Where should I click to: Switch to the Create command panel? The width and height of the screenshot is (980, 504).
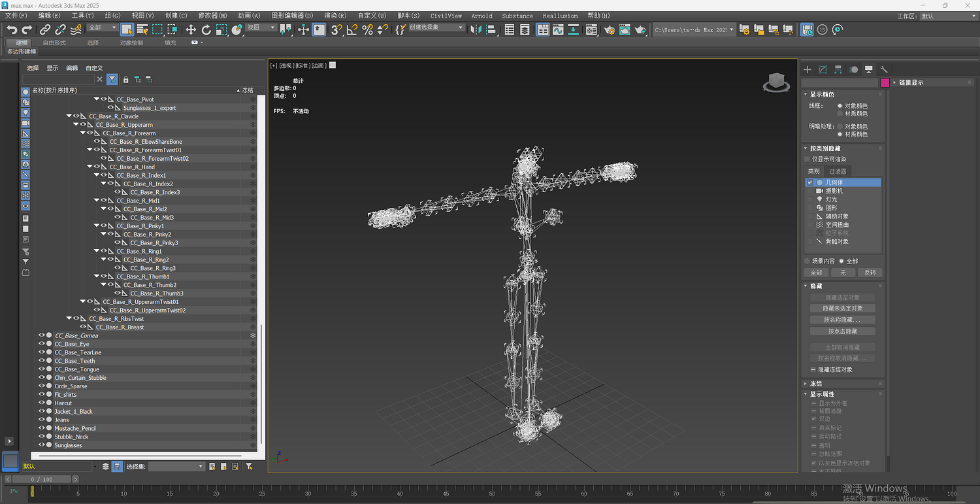[808, 69]
